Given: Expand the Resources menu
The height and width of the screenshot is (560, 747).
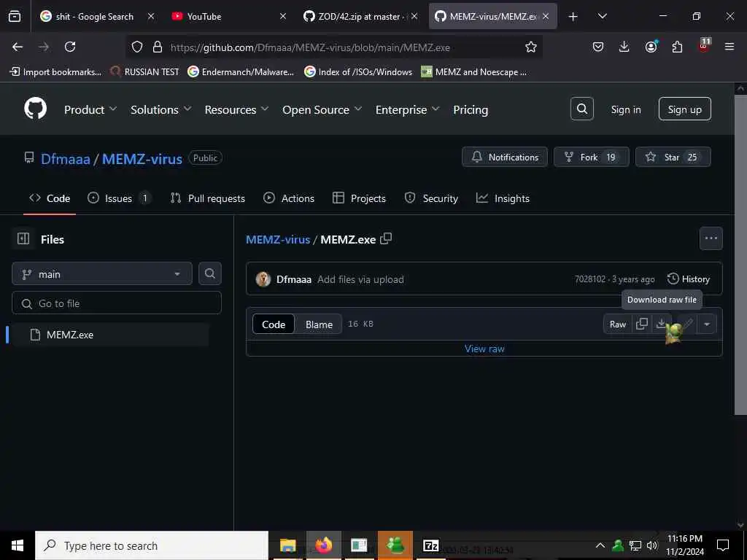Looking at the screenshot, I should (236, 109).
